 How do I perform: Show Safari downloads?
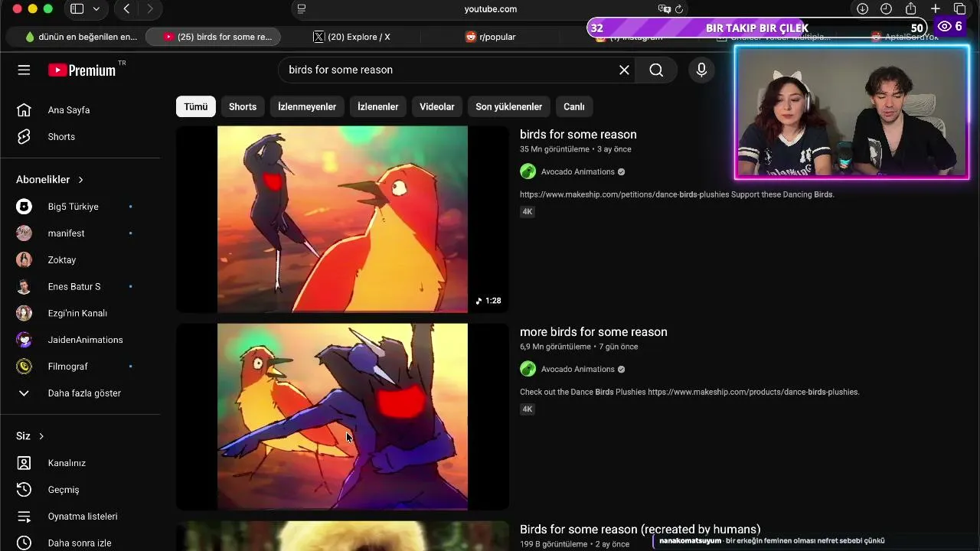[862, 9]
